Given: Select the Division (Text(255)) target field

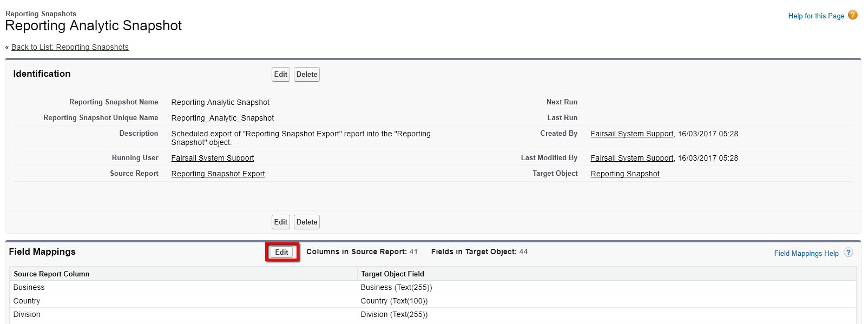Looking at the screenshot, I should (x=394, y=314).
